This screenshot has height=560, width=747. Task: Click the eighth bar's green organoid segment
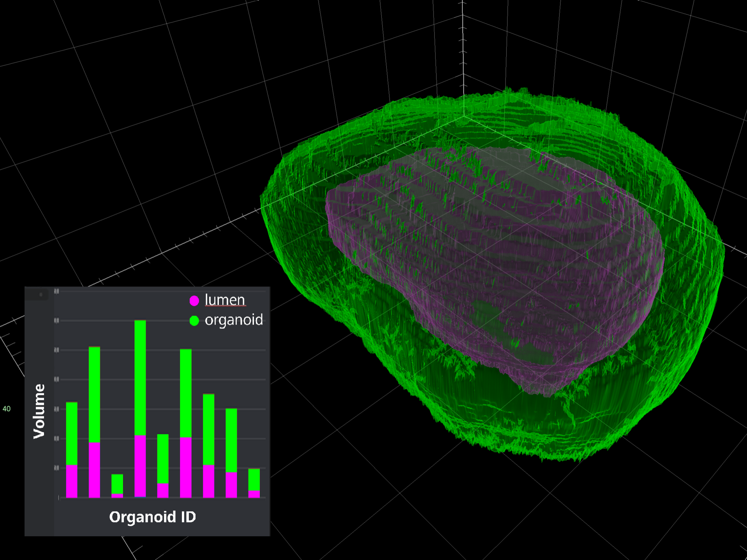[231, 440]
